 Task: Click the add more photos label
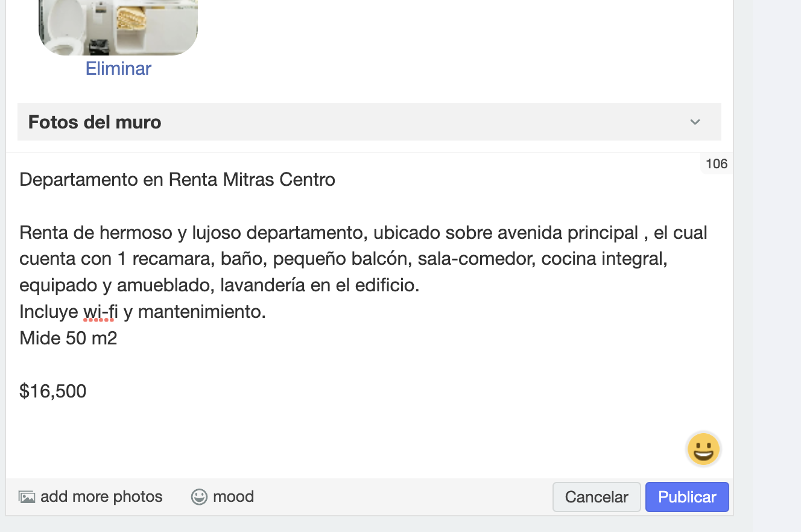[101, 497]
